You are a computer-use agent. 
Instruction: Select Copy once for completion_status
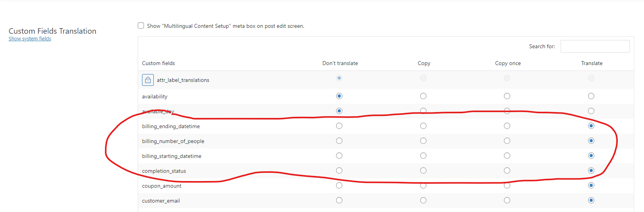(x=507, y=170)
